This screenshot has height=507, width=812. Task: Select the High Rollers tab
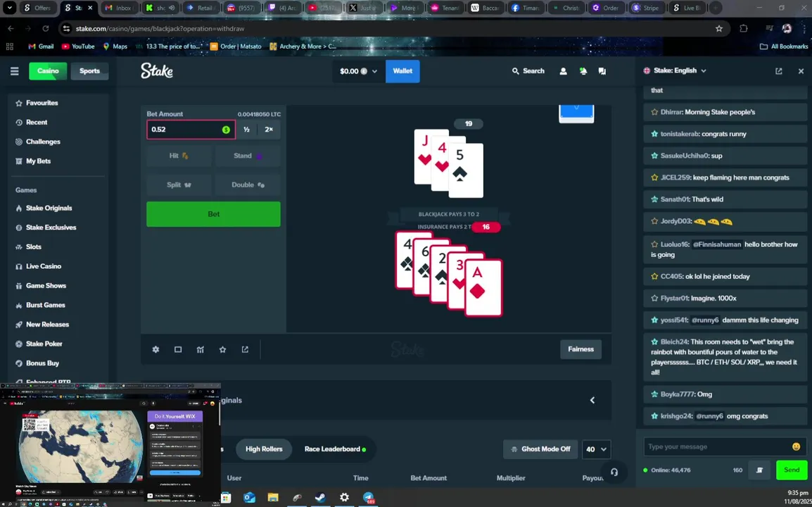264,449
